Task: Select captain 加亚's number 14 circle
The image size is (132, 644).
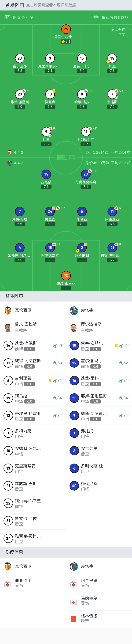Action: click(112, 58)
